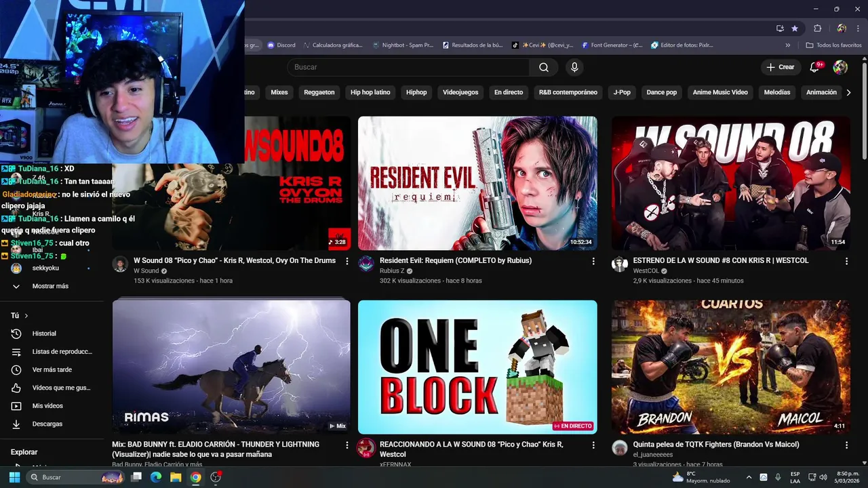Play the ONE BLOCK live stream thumbnail
The height and width of the screenshot is (488, 868).
pos(477,367)
